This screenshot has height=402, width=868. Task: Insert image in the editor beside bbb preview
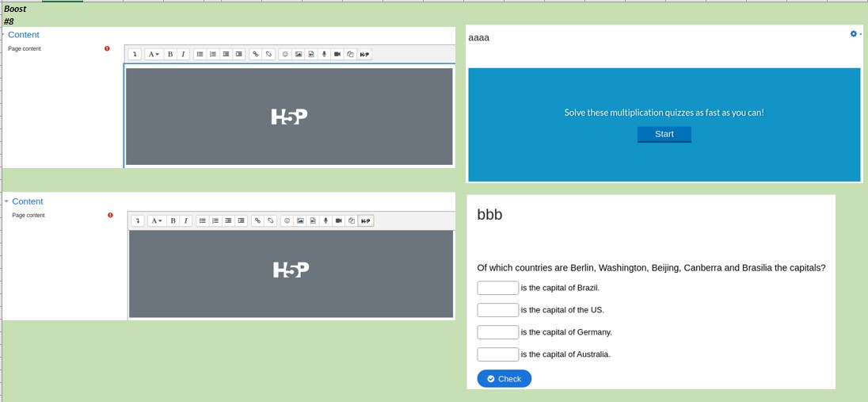coord(300,220)
